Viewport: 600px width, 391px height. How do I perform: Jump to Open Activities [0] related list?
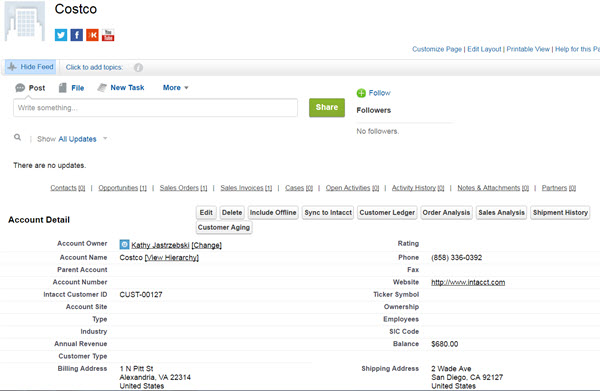(x=352, y=188)
